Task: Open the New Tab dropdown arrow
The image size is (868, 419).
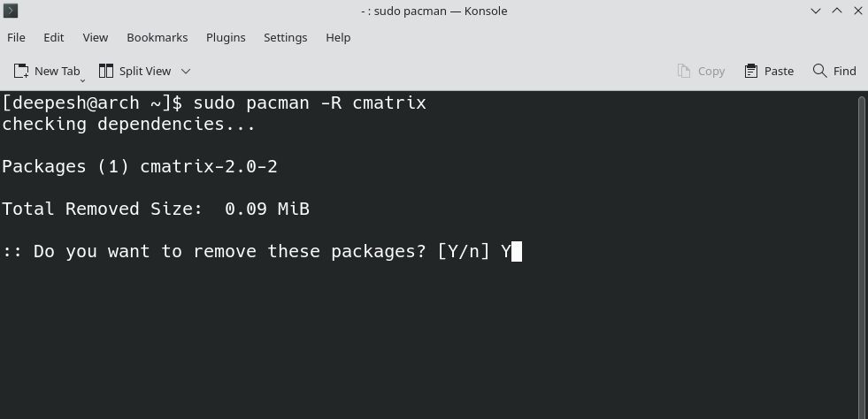Action: [82, 79]
